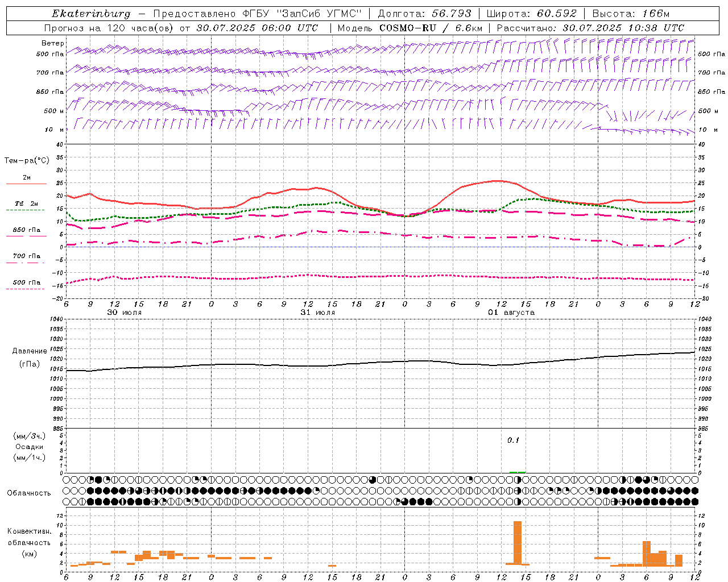The width and height of the screenshot is (728, 582).
Task: Click the dotted 500 гПа legend line sample
Action: [x=25, y=289]
